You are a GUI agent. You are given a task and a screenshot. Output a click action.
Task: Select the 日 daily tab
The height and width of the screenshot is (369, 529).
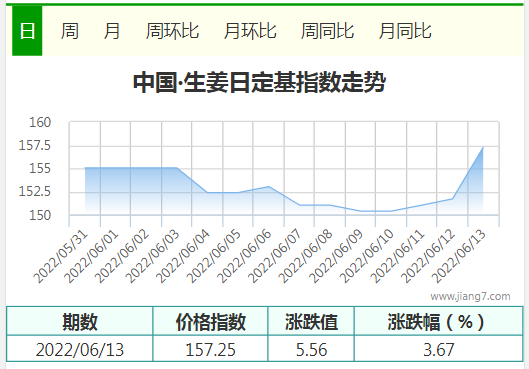point(27,31)
